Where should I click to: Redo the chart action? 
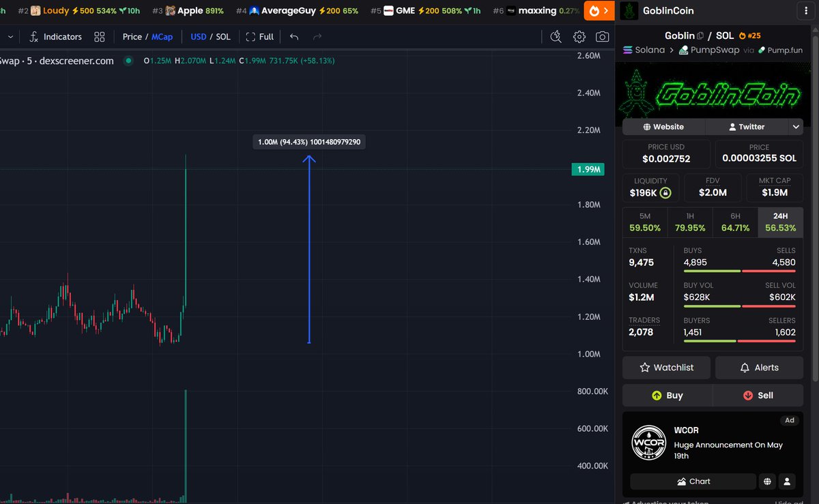pyautogui.click(x=317, y=37)
